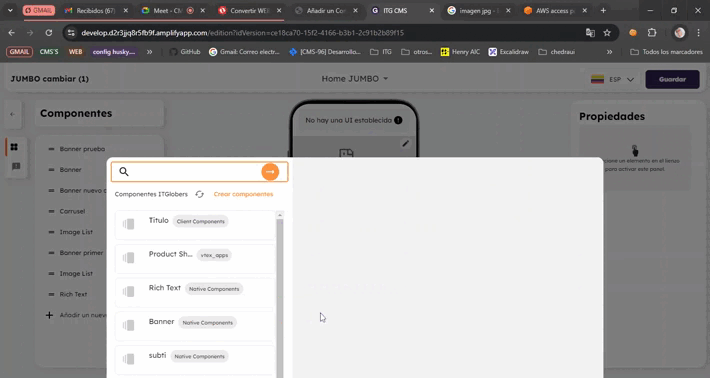Open the Todos los marcadores folder
Viewport: 710px width, 378px height.
tap(667, 52)
